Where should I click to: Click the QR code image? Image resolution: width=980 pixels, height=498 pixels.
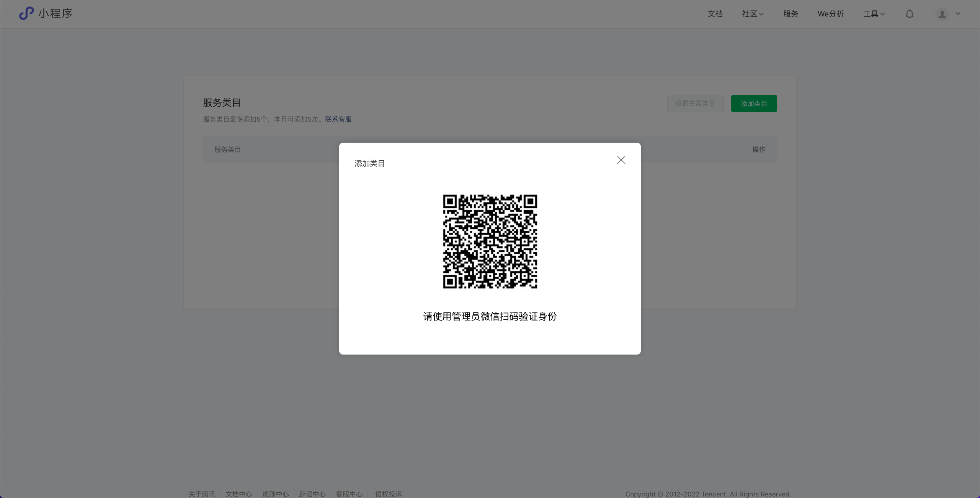490,241
